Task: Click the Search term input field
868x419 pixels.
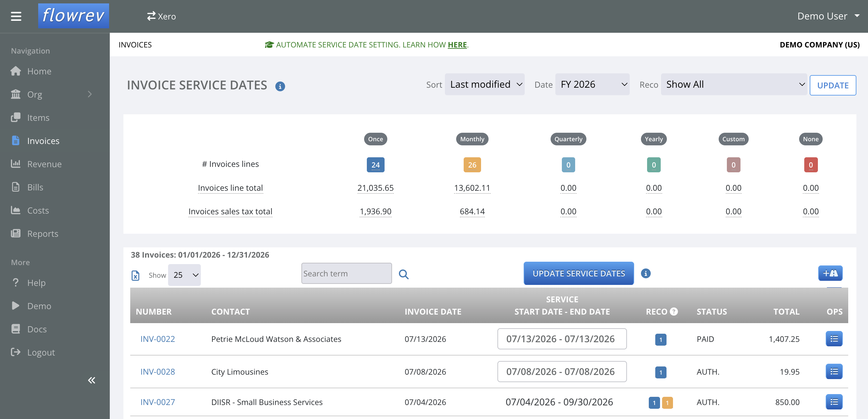Action: coord(346,273)
